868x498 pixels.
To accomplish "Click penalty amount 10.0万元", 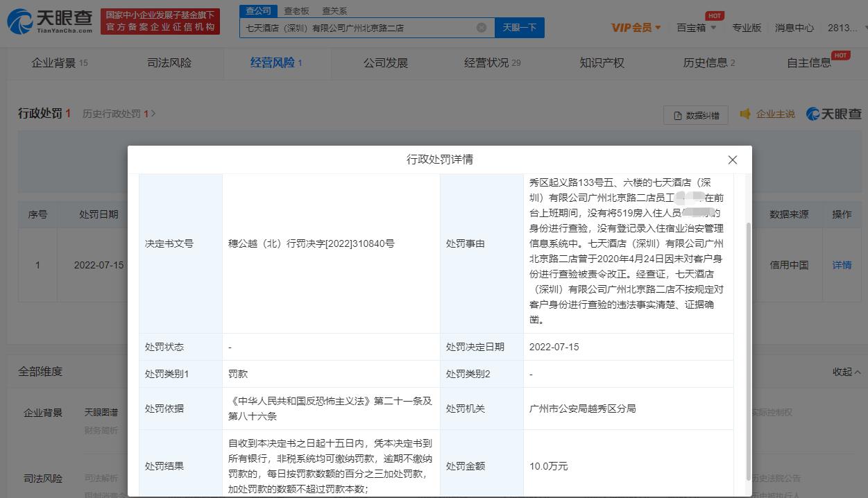I will point(548,466).
